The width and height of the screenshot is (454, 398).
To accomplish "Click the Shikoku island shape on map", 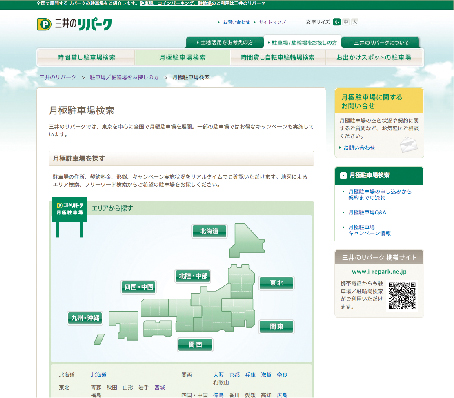I will (x=157, y=328).
